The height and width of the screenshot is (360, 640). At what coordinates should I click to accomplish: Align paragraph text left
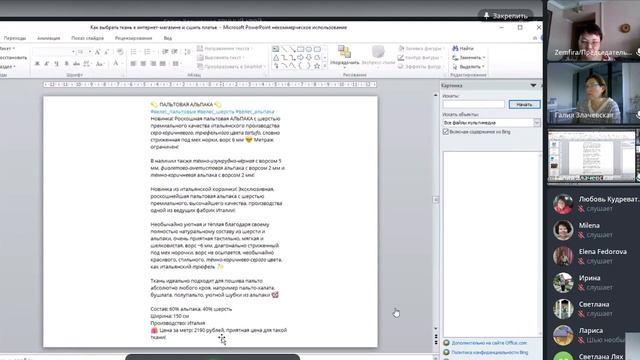[133, 64]
